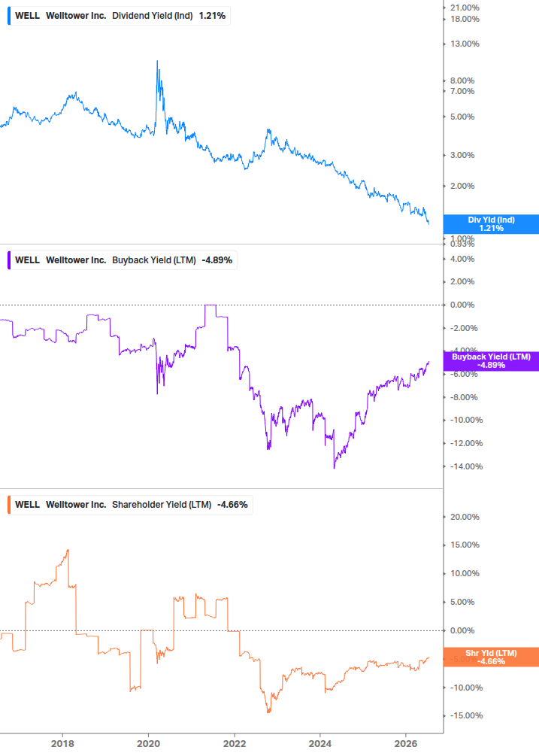Screen dimensions: 539x756
Task: Click the 13.00% tick on dividend yield axis
Action: pyautogui.click(x=465, y=44)
